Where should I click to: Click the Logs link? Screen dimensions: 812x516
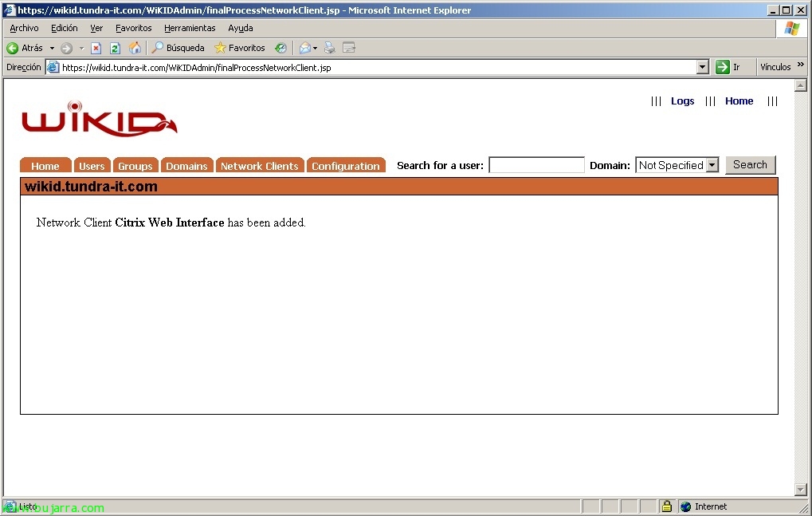click(683, 101)
